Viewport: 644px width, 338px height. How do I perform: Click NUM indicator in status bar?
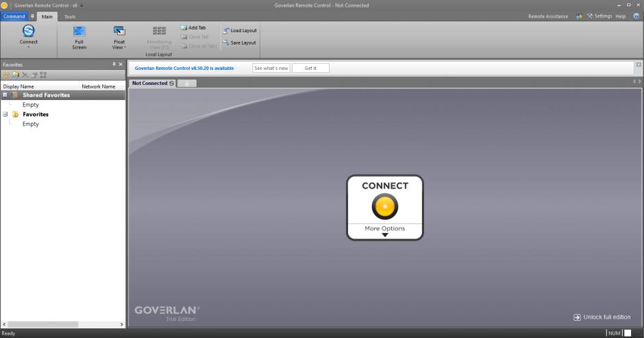[x=614, y=333]
